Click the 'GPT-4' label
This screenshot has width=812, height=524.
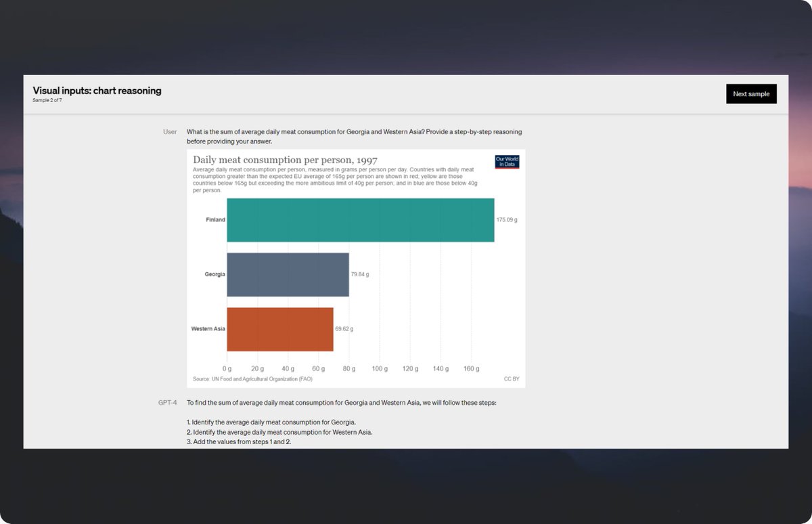pyautogui.click(x=168, y=402)
